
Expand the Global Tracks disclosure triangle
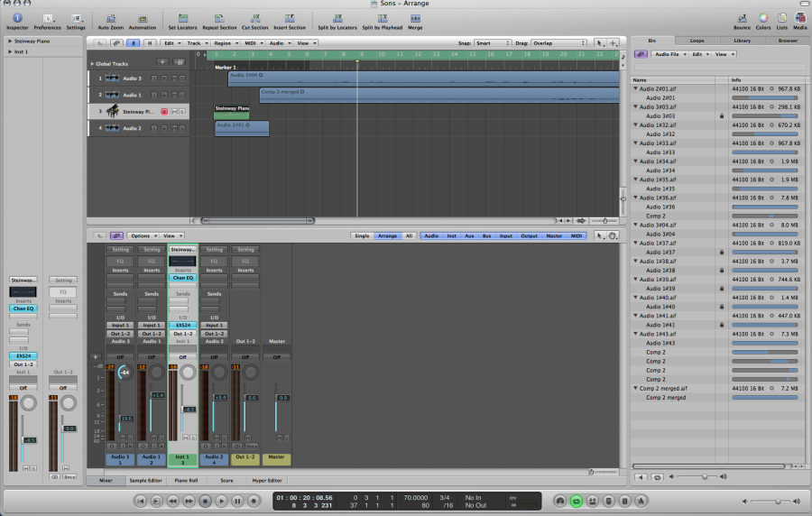click(x=91, y=63)
